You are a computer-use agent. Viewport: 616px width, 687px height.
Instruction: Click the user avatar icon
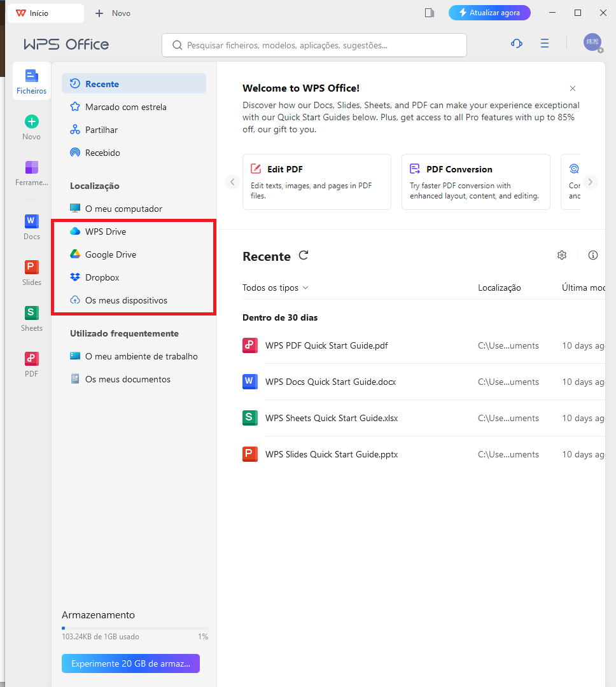click(x=592, y=43)
